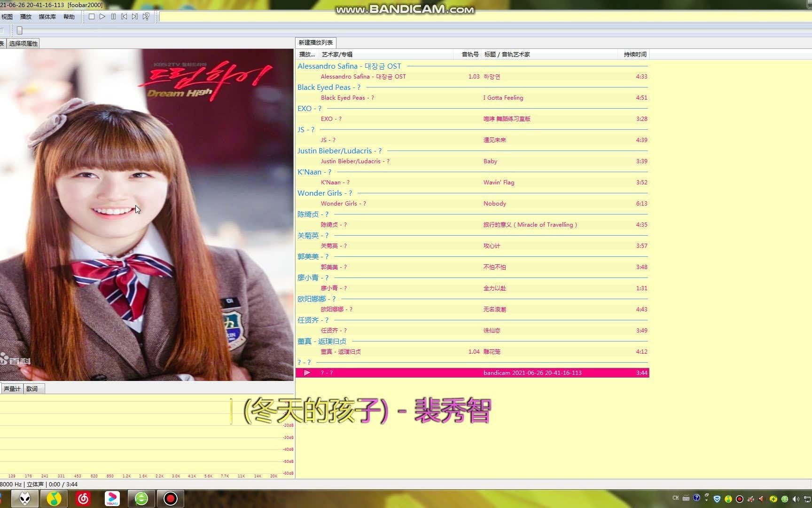Switch to the 声量计 tab
812x508 pixels.
12,389
